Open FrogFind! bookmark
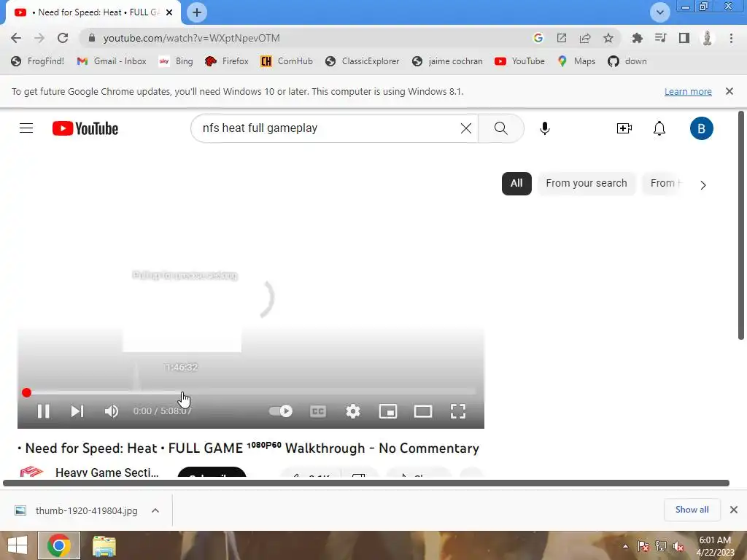The image size is (747, 560). [x=38, y=61]
